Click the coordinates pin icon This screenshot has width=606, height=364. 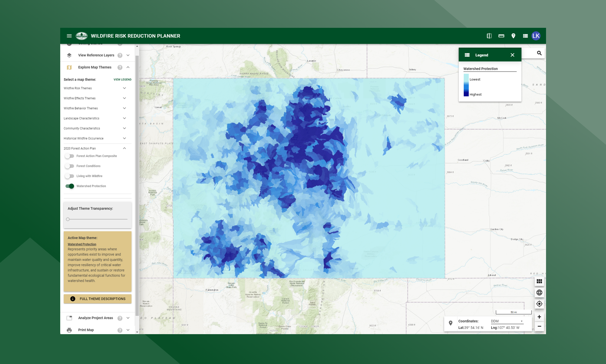coord(450,323)
